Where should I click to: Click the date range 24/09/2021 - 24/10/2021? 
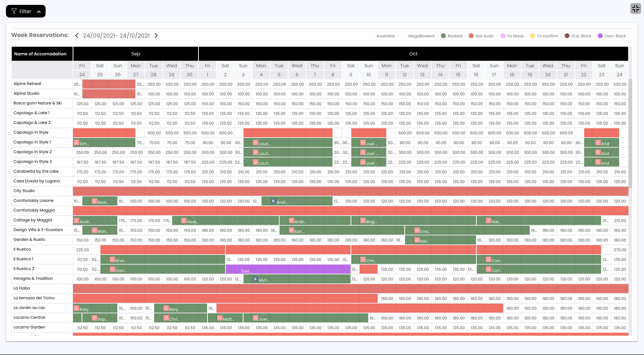tap(116, 36)
